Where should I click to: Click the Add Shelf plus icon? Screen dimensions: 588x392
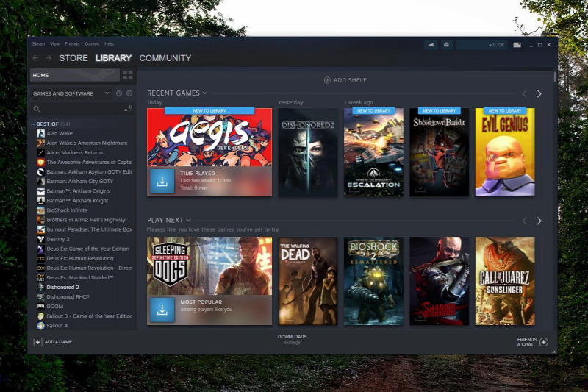tap(327, 80)
